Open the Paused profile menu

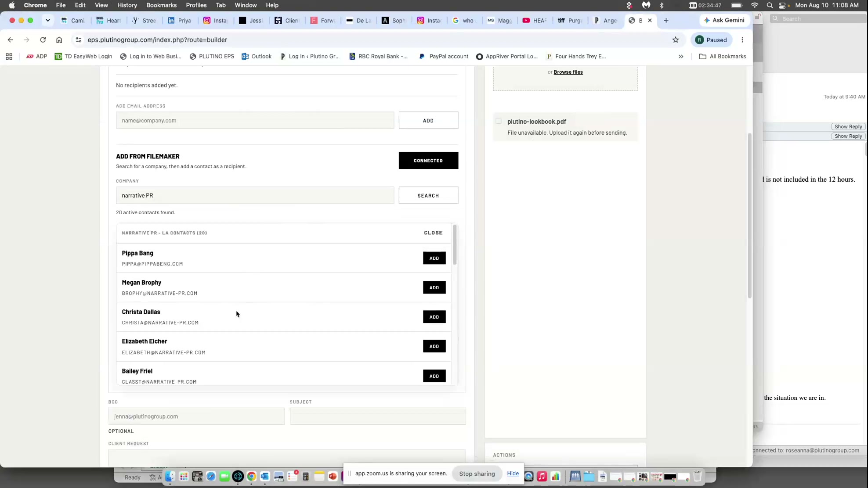click(x=712, y=40)
